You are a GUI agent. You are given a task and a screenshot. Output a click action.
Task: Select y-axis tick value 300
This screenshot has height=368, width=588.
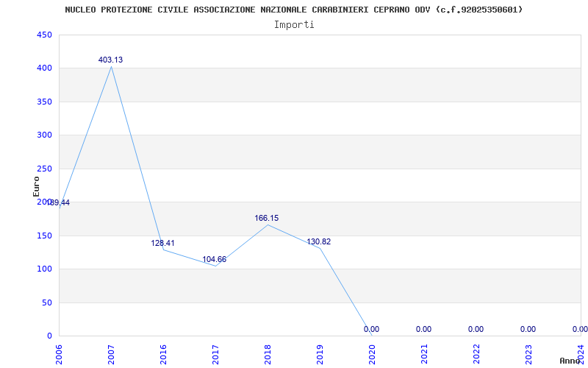44,135
